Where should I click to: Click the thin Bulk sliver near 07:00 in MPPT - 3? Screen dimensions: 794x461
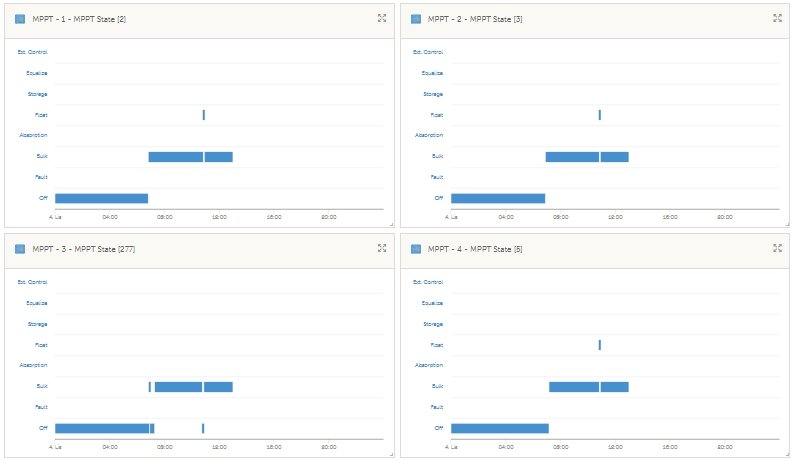coord(150,387)
